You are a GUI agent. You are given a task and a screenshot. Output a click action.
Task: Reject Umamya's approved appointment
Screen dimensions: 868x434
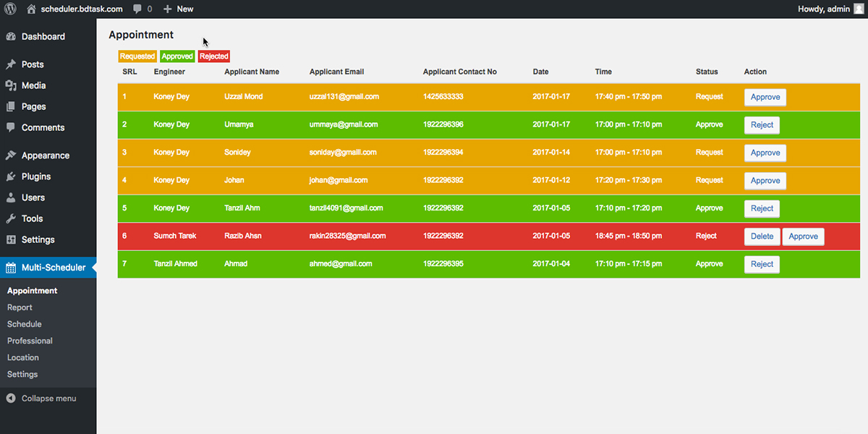[x=762, y=125]
